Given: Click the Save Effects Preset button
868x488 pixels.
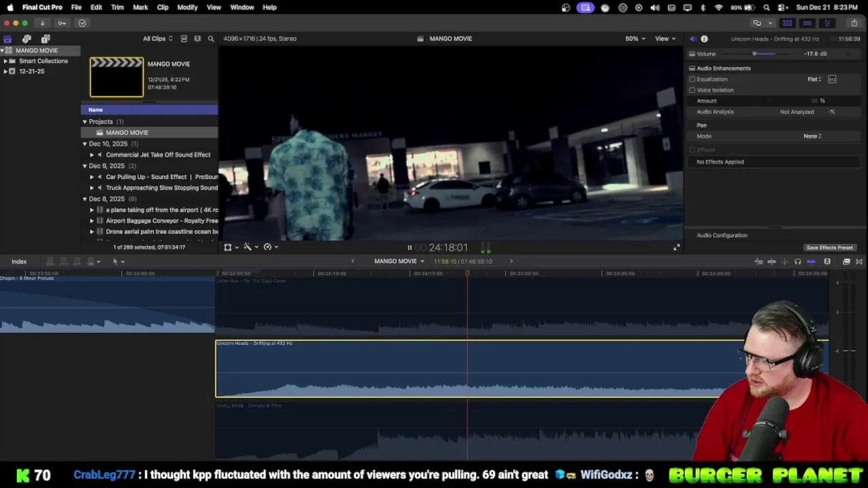Looking at the screenshot, I should coord(829,247).
